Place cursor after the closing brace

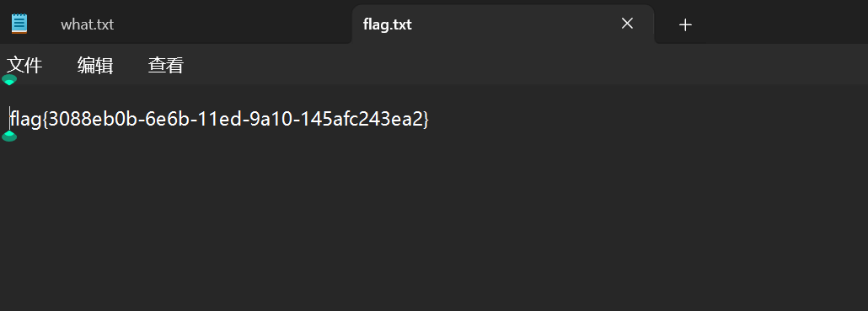tap(430, 119)
